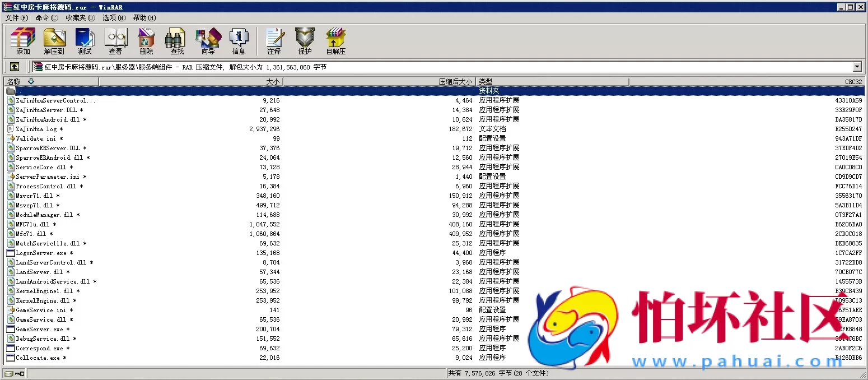Expand the archive path dropdown arrow

coord(857,67)
